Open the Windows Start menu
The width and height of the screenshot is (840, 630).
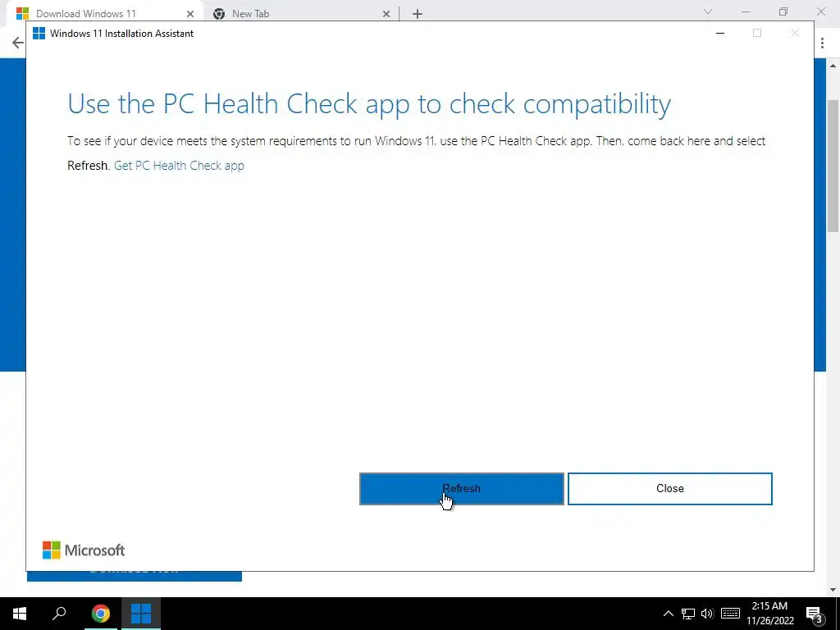pos(20,614)
